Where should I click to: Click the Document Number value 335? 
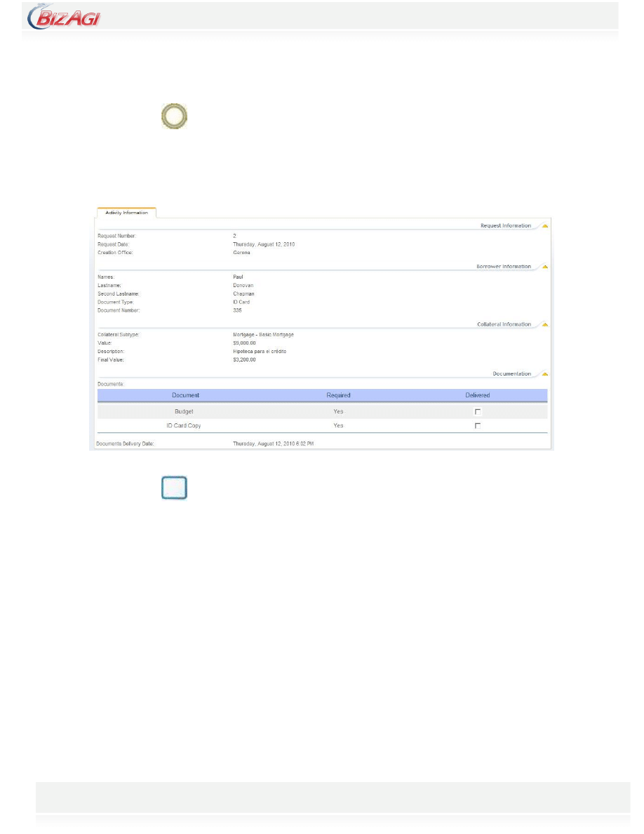coord(237,310)
